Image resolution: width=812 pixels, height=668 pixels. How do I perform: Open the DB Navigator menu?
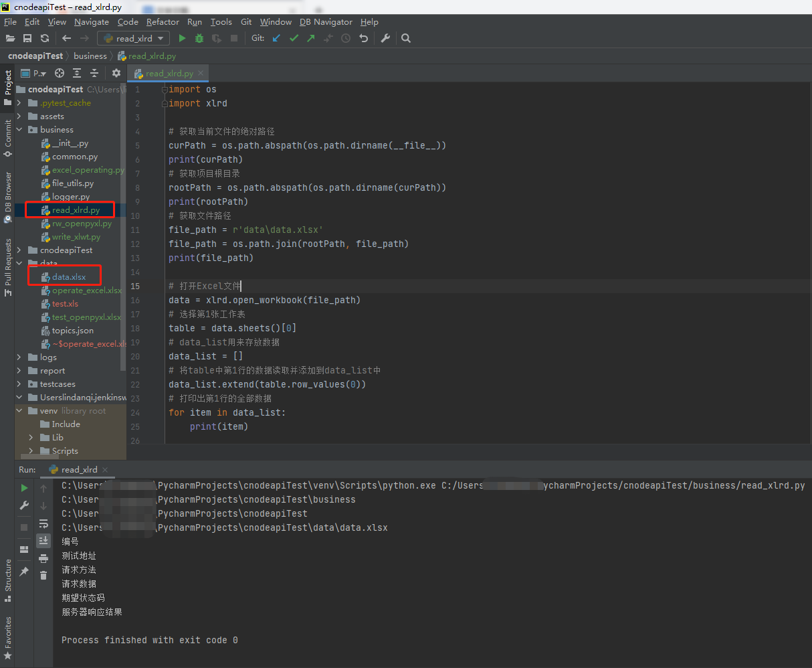click(x=326, y=22)
